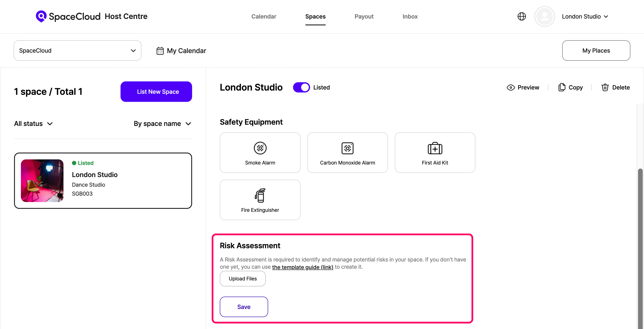Screen dimensions: 644x329
Task: Switch to the Payout tab
Action: [x=364, y=16]
